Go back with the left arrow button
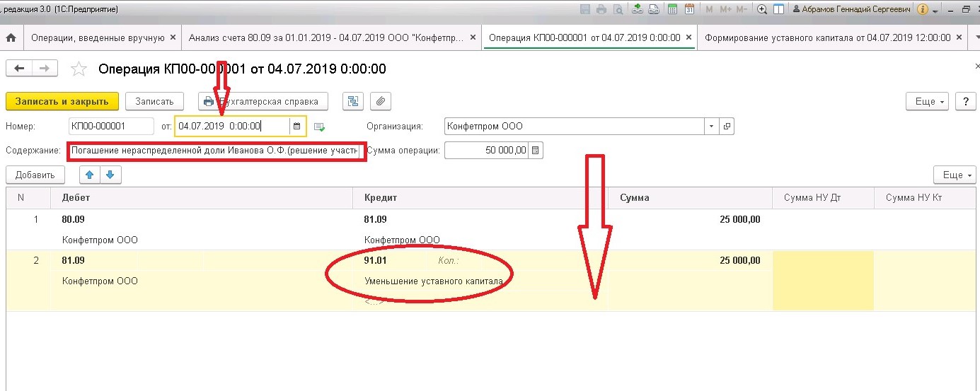 pyautogui.click(x=19, y=68)
